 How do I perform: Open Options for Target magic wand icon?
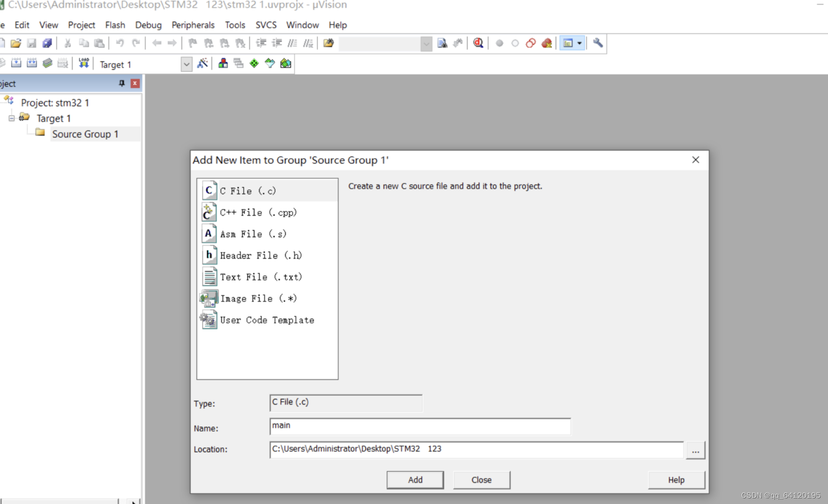202,63
